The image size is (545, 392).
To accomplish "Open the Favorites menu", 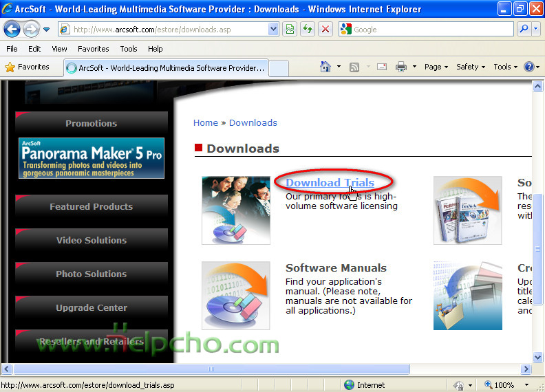I will 93,49.
